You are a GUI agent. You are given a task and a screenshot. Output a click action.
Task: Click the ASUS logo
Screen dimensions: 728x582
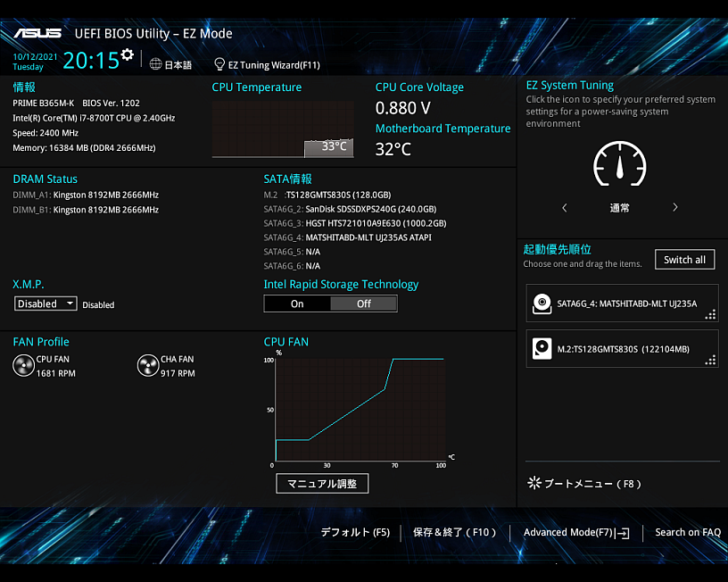(x=37, y=33)
